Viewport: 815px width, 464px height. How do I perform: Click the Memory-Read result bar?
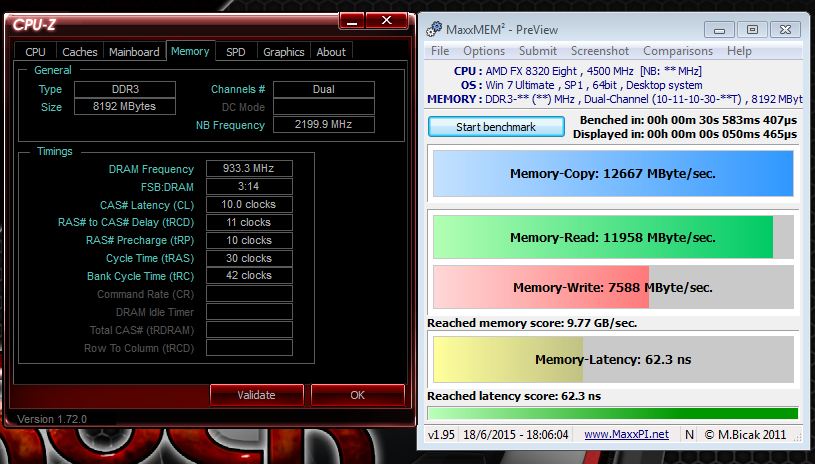tap(613, 237)
